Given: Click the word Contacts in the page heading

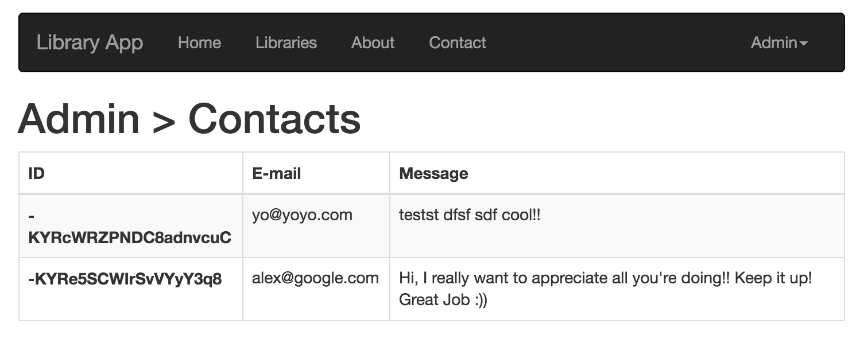Looking at the screenshot, I should tap(274, 119).
